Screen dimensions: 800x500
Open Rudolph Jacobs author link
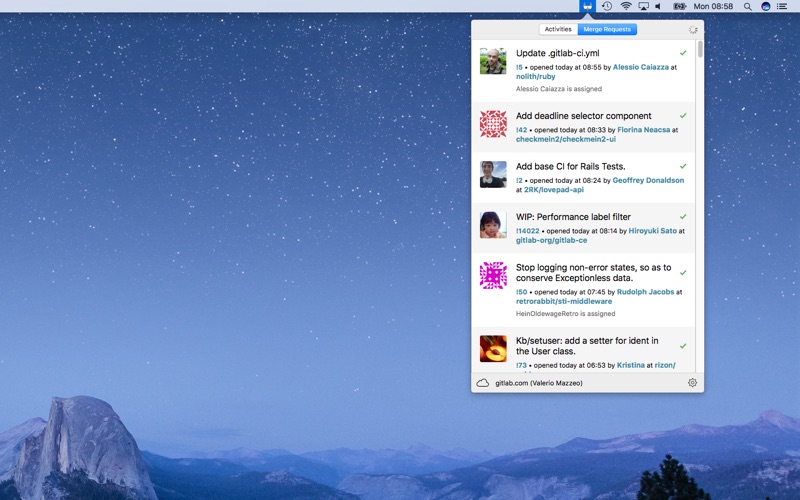[645, 292]
